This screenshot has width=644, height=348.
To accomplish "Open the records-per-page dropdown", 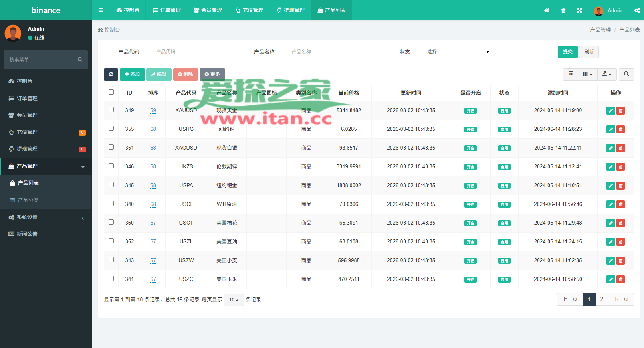I will point(234,300).
